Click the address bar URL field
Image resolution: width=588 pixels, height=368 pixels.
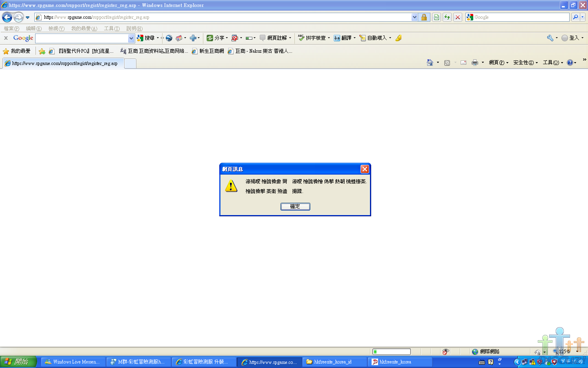225,17
